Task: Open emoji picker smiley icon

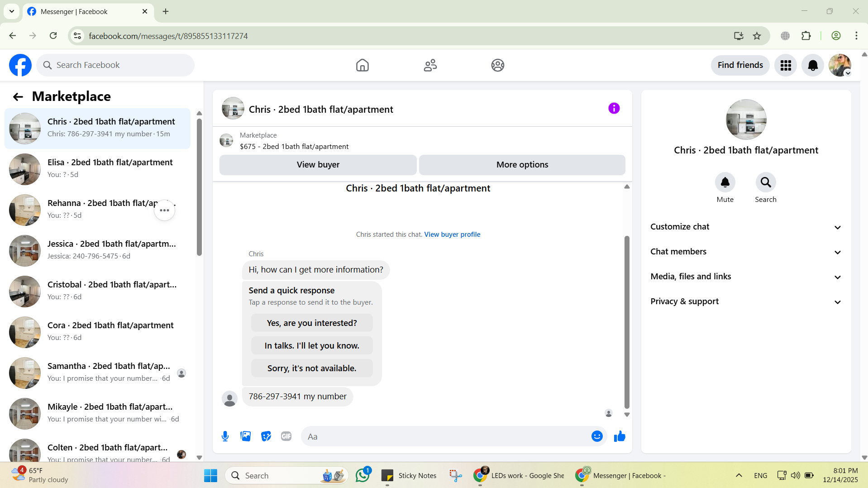Action: point(597,436)
